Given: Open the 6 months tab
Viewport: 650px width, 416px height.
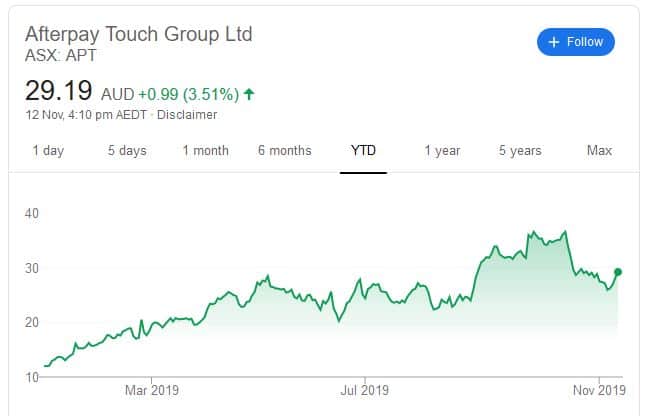Looking at the screenshot, I should [x=284, y=151].
